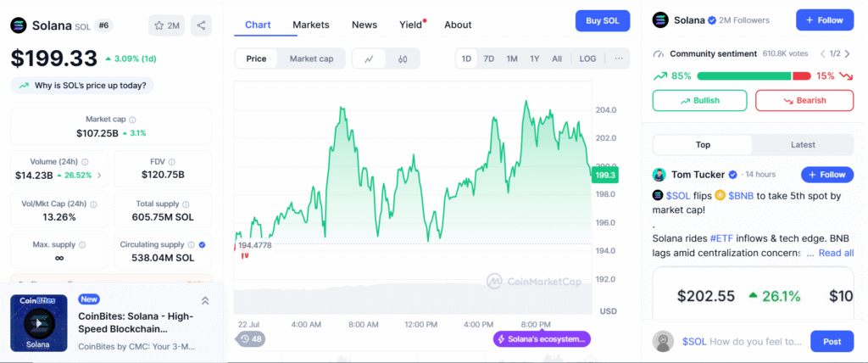Vote Bearish on Solana

pyautogui.click(x=804, y=100)
